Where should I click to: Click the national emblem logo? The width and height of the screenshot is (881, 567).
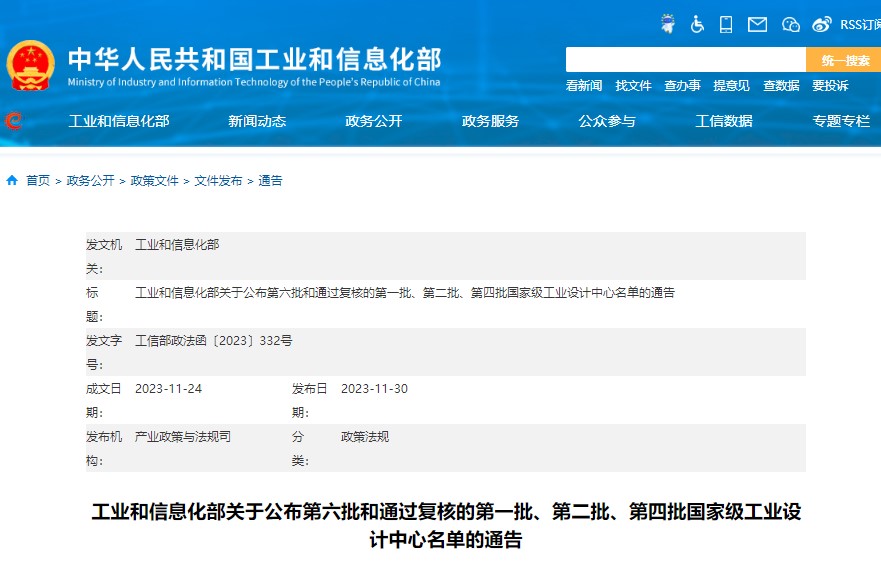click(x=30, y=65)
